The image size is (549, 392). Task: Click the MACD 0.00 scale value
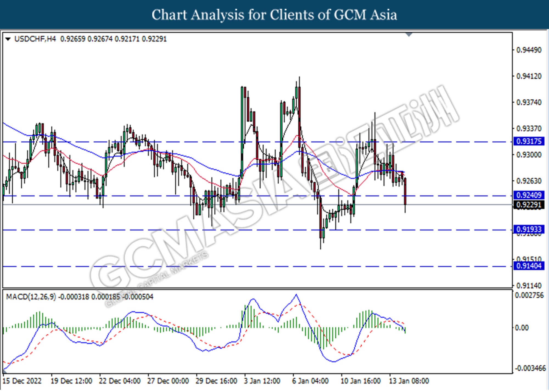pos(521,328)
